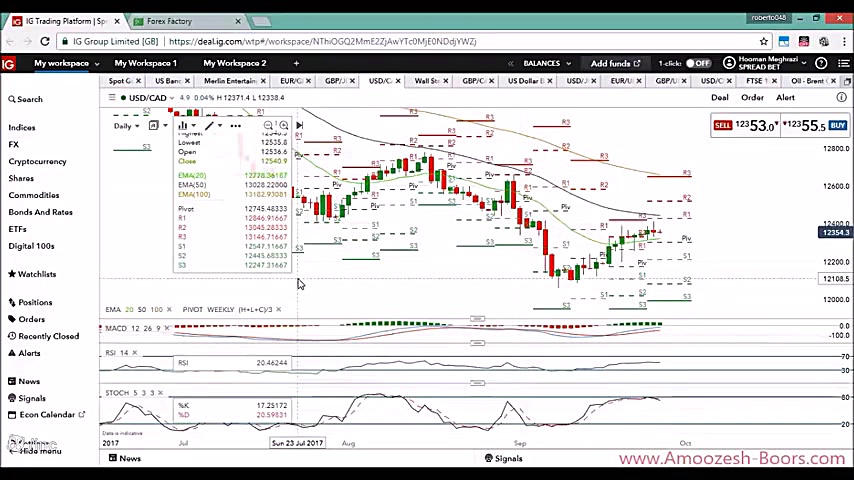
Task: Open the list menu icon at top right
Action: pos(844,63)
